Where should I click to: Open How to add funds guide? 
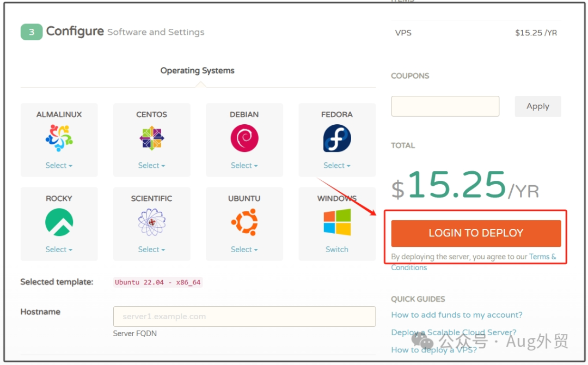(456, 315)
